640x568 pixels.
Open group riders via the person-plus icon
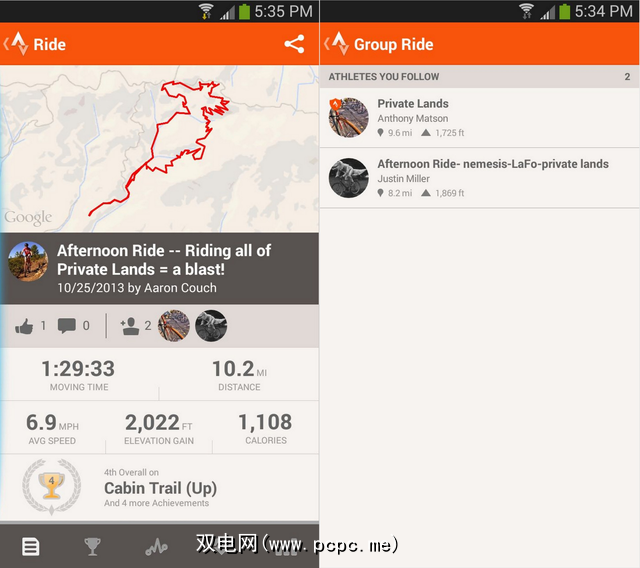click(130, 326)
